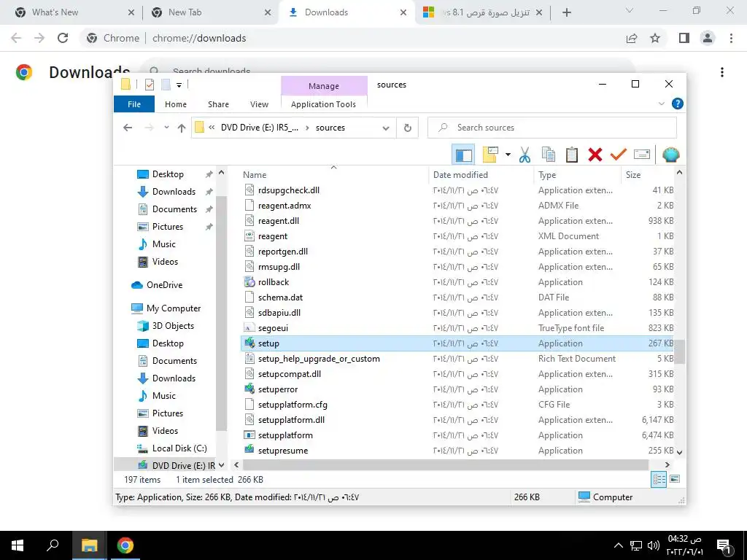Click Windows Start button on taskbar
Image resolution: width=747 pixels, height=560 pixels.
click(x=18, y=545)
